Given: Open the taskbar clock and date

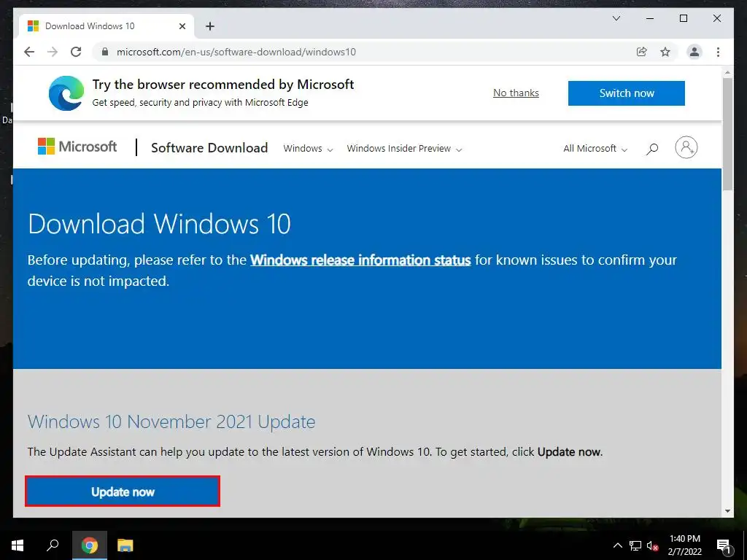Looking at the screenshot, I should click(x=684, y=545).
